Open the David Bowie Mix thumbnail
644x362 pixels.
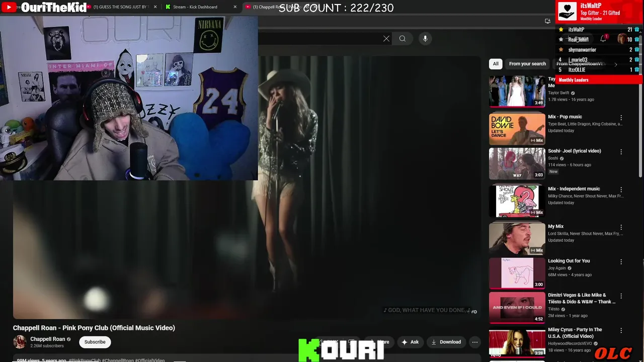pos(517,129)
